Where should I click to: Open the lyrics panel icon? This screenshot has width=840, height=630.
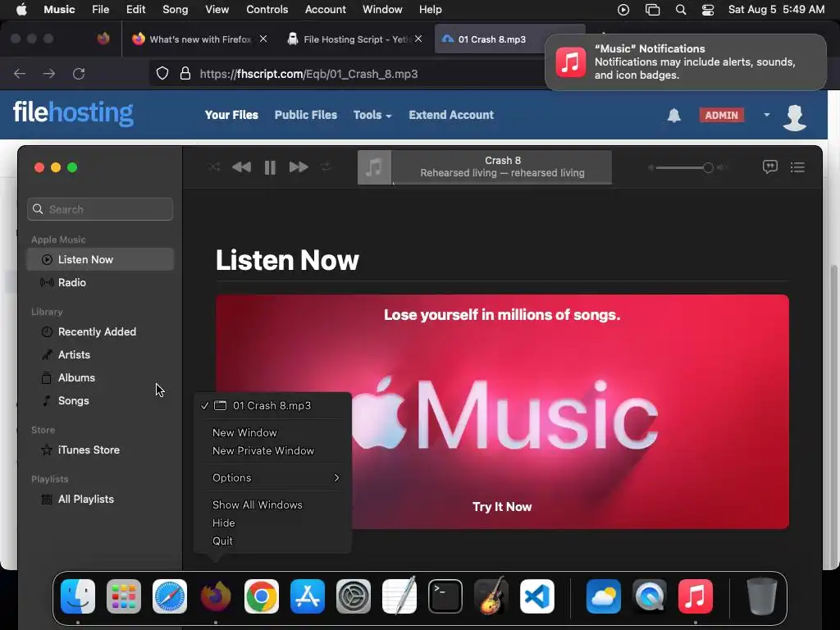pos(769,167)
